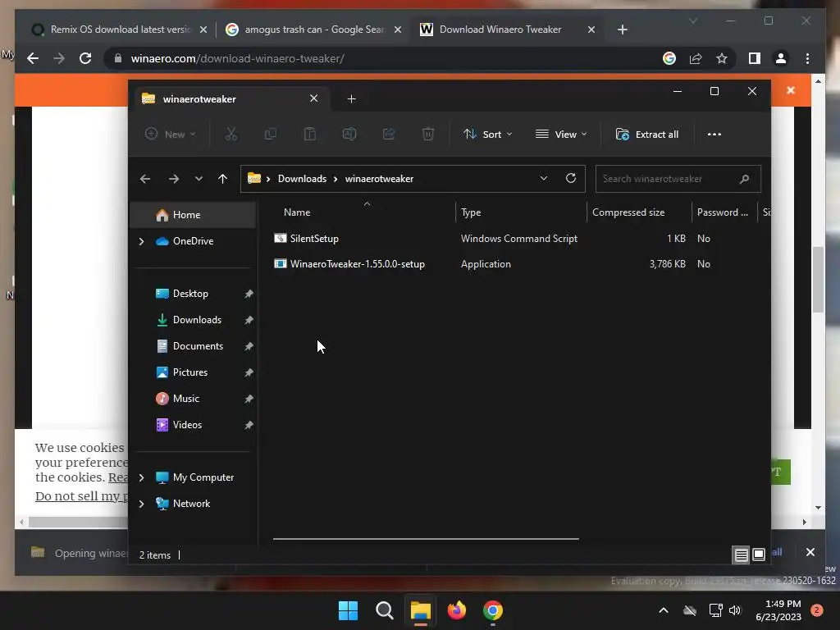Reload the Winaero page in Chrome
The height and width of the screenshot is (630, 840).
(85, 58)
